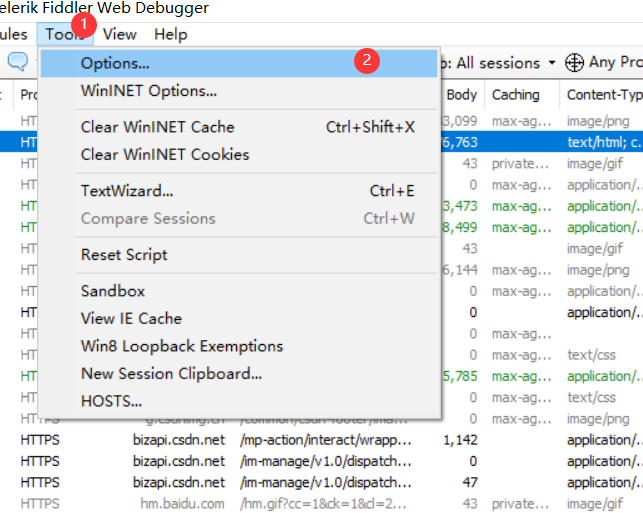Viewport: 643px width, 513px height.
Task: Open View IE Cache
Action: (239, 318)
